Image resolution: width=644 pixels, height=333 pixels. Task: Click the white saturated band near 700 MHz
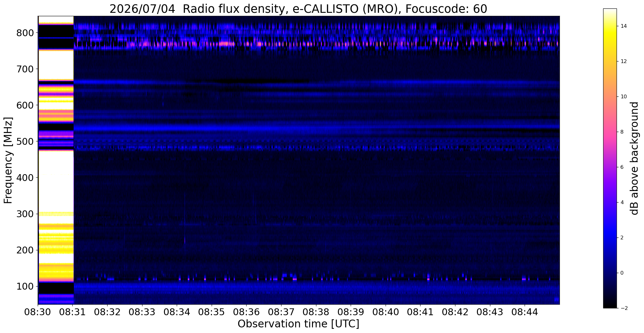pyautogui.click(x=56, y=65)
